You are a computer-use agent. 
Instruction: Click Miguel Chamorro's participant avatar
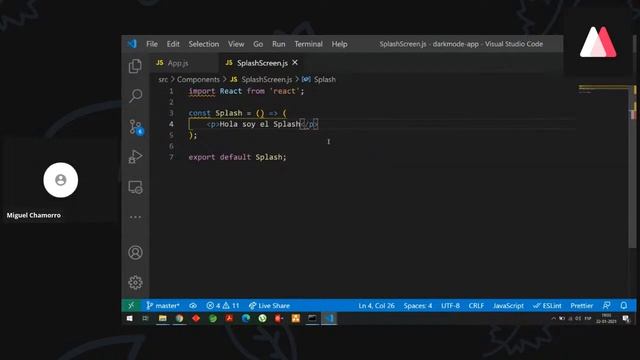(60, 180)
